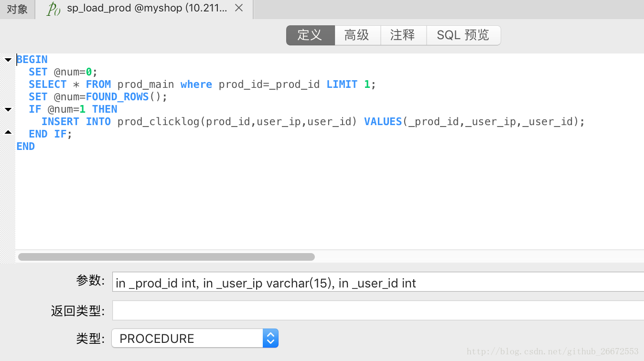The image size is (644, 361).
Task: Click the END IF fold marker
Action: coord(8,132)
